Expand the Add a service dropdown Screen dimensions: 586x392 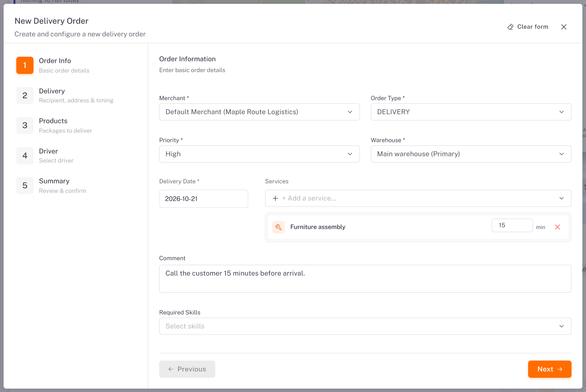418,198
